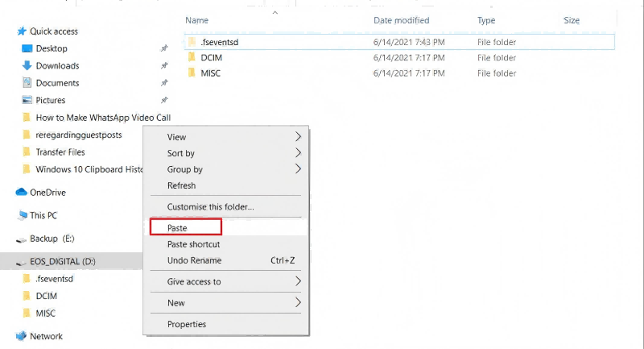Screen dimensions: 644x349
Task: Open Documents label in navigation pane
Action: pyautogui.click(x=57, y=83)
